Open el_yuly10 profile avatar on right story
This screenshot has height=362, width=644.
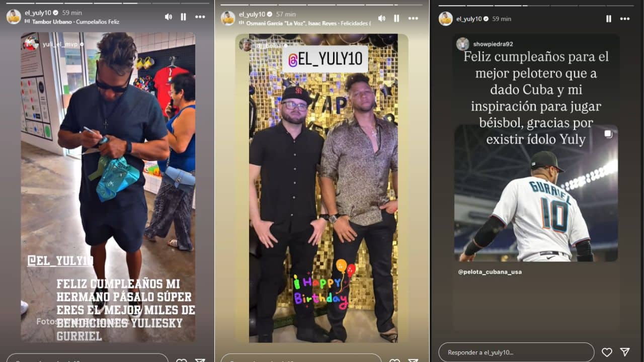coord(446,19)
